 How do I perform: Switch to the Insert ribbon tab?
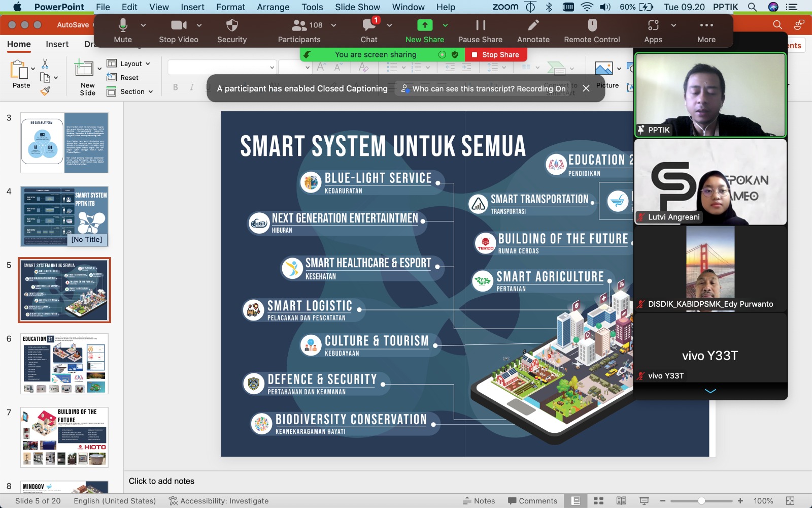tap(57, 44)
